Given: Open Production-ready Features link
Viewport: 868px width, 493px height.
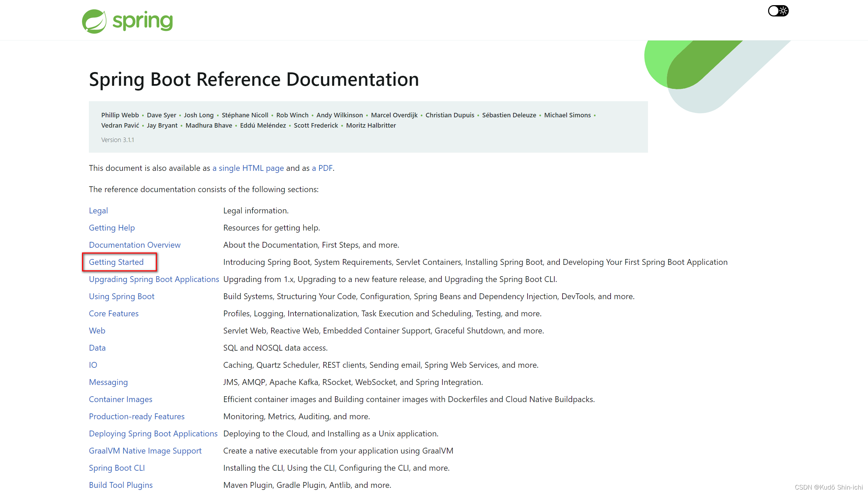Looking at the screenshot, I should pyautogui.click(x=137, y=416).
